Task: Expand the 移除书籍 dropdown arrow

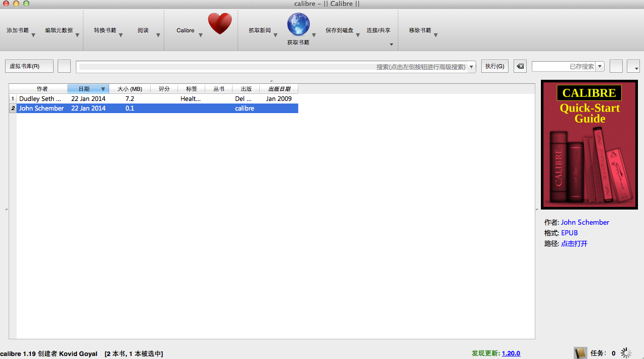Action: pos(436,35)
